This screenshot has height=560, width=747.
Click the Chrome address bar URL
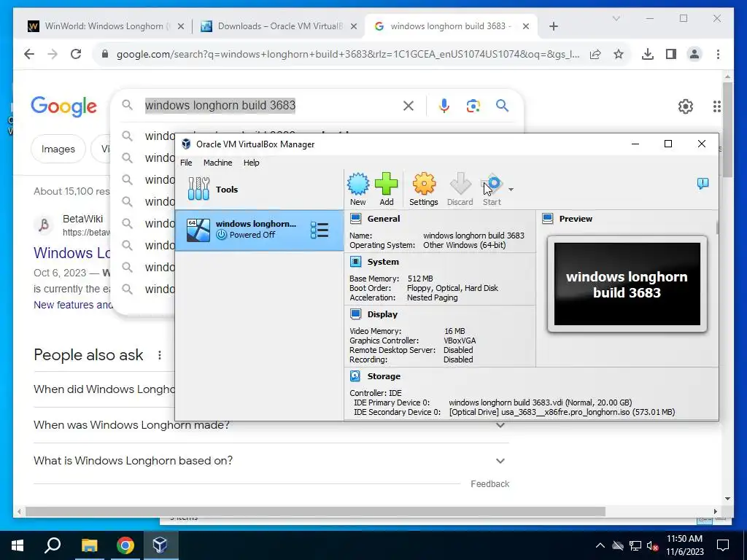[348, 54]
